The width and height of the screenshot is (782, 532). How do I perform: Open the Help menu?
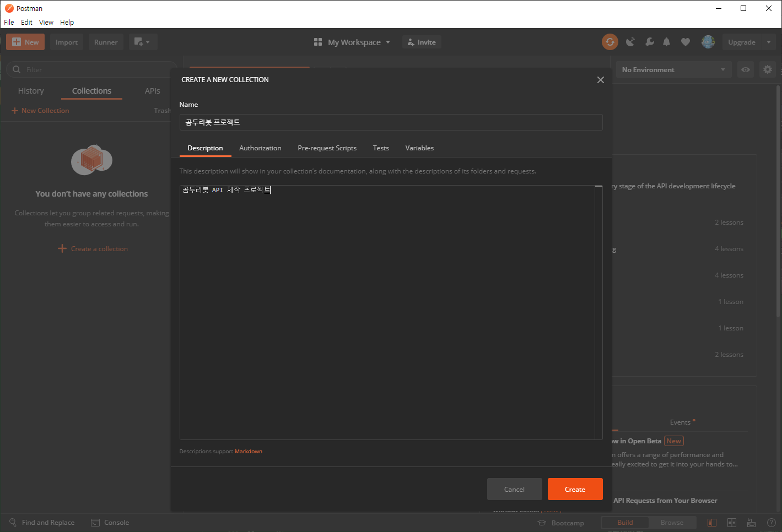67,23
